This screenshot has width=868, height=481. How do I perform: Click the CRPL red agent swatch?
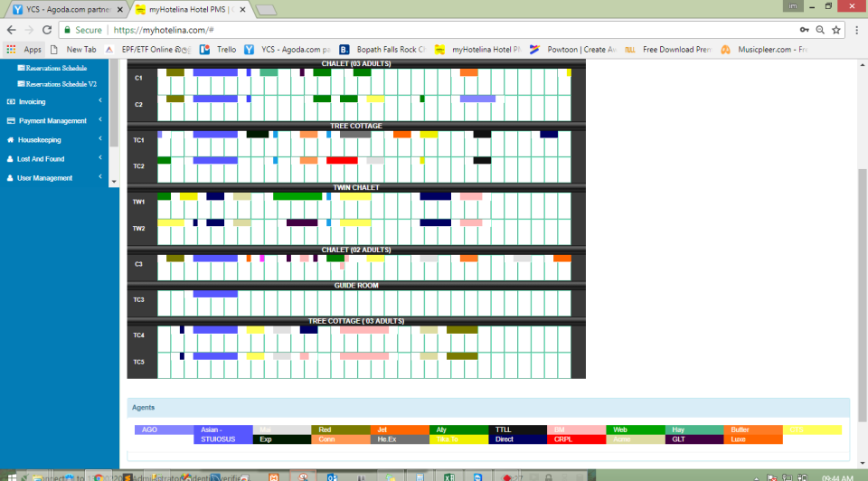click(x=576, y=439)
